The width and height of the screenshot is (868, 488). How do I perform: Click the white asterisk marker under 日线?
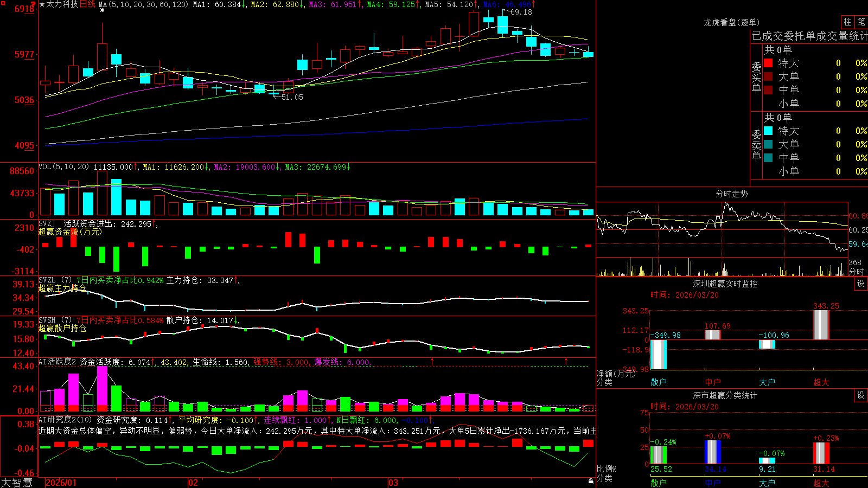102,10
